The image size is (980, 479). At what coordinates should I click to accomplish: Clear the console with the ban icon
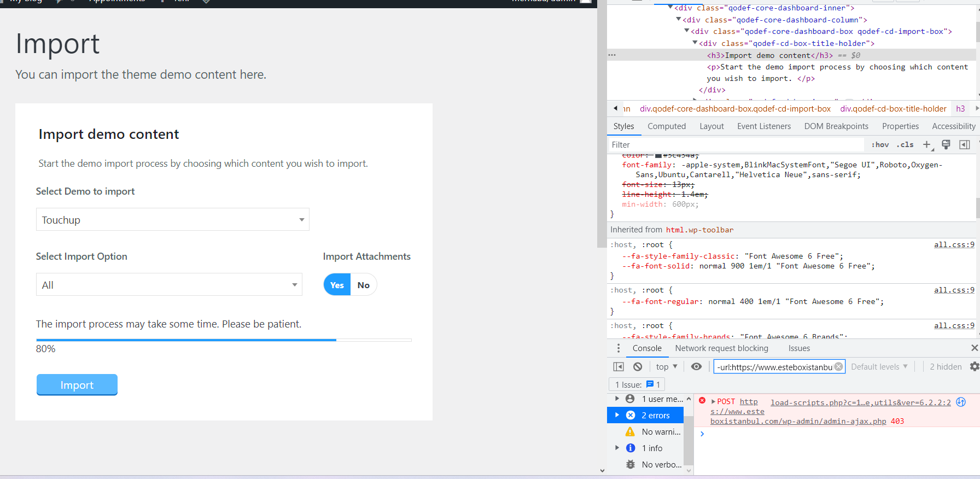click(638, 367)
